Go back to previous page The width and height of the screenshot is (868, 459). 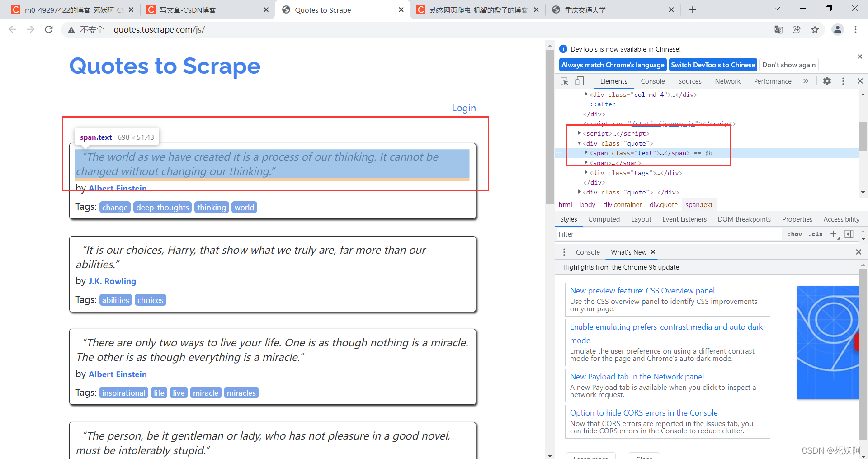pyautogui.click(x=12, y=29)
